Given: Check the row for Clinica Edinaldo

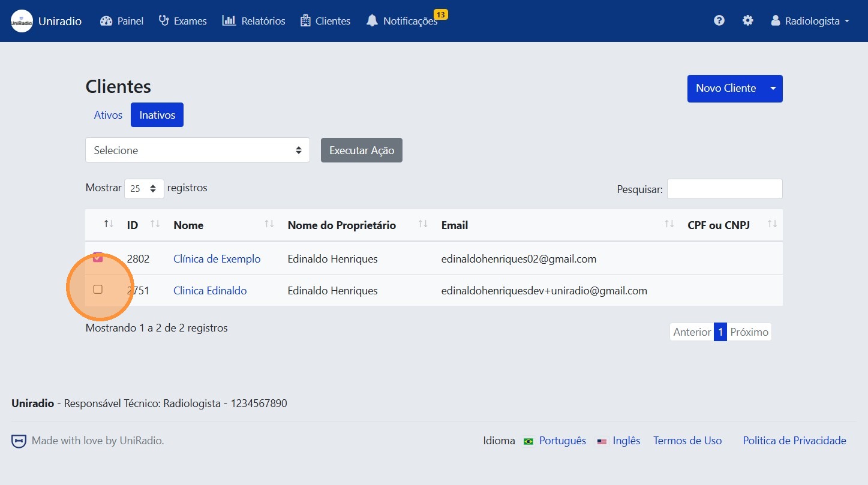Looking at the screenshot, I should 98,290.
